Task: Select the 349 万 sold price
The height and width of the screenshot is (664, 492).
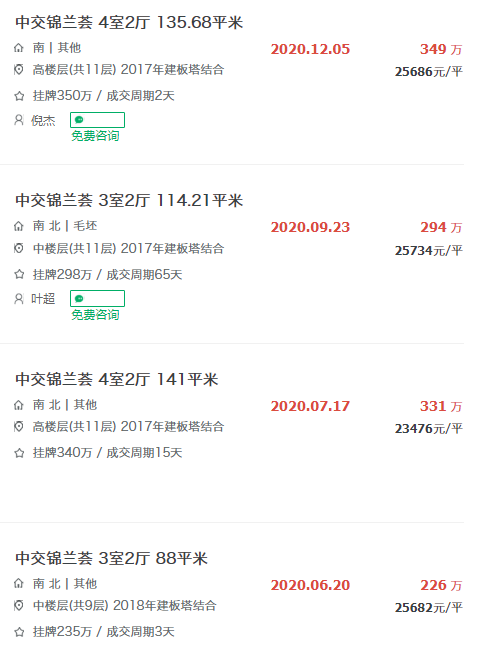Action: tap(441, 49)
